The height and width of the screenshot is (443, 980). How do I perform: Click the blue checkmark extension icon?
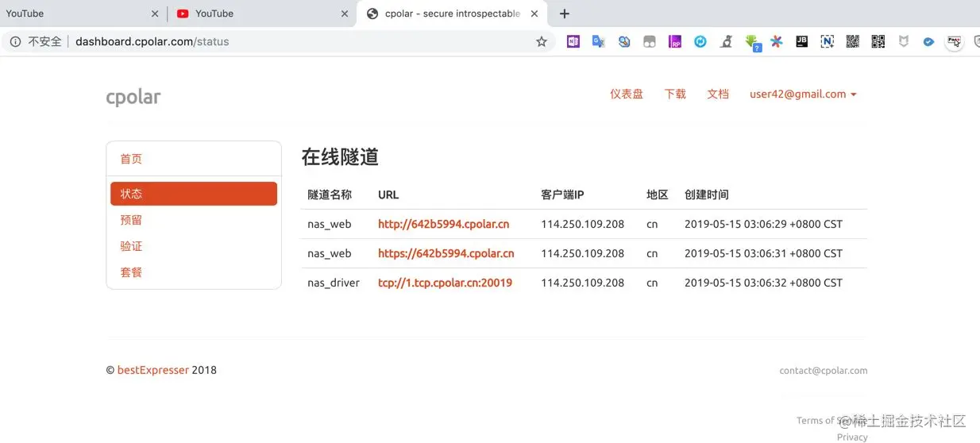point(928,42)
